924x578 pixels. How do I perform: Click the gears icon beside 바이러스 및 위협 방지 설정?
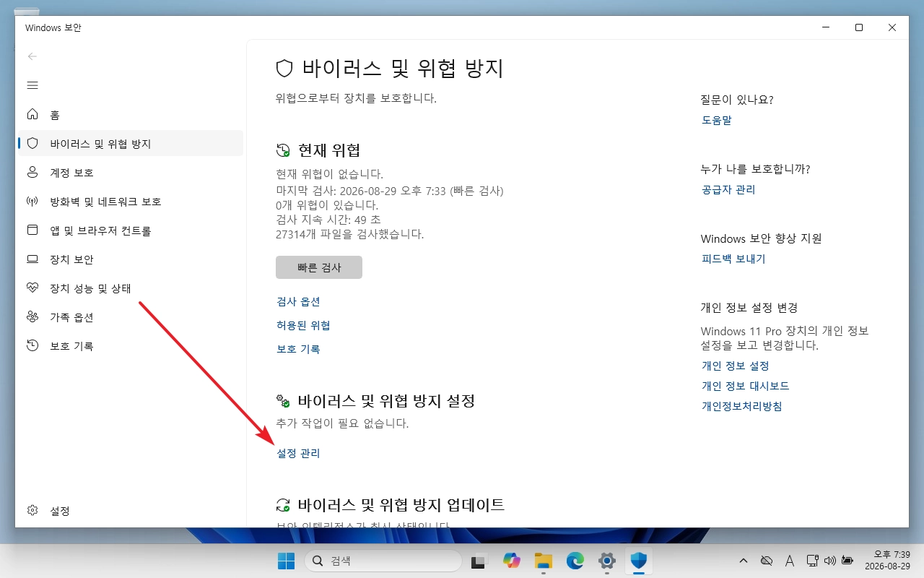point(283,400)
